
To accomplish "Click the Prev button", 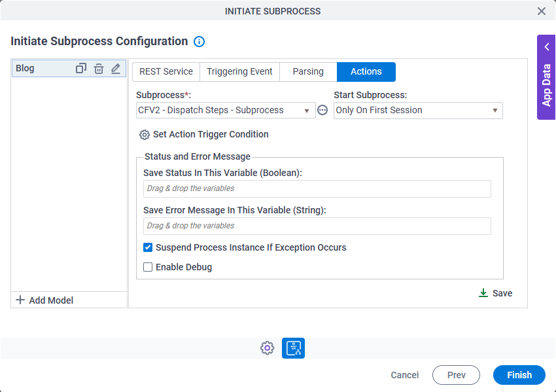I will (x=456, y=375).
